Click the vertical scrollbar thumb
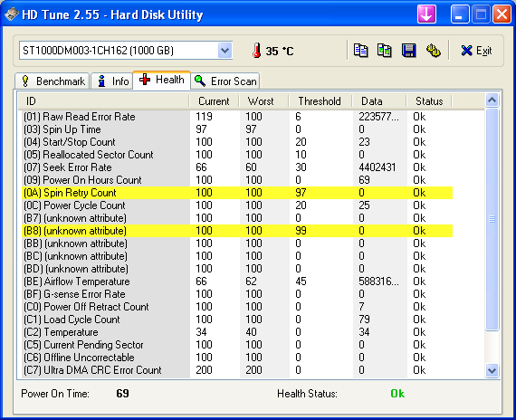The height and width of the screenshot is (420, 516). 492,219
